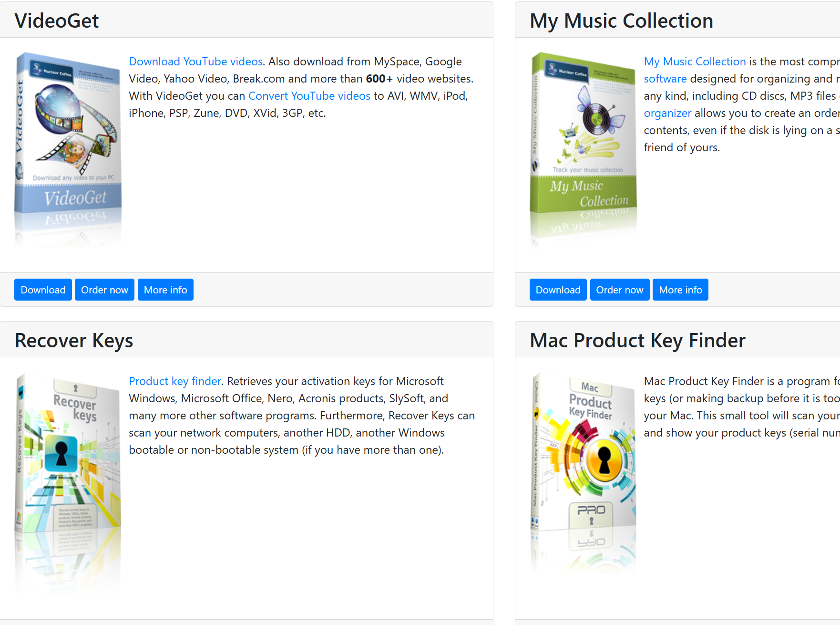Screen dimensions: 840x625
Task: Click Order now for VideoGet
Action: [x=104, y=290]
